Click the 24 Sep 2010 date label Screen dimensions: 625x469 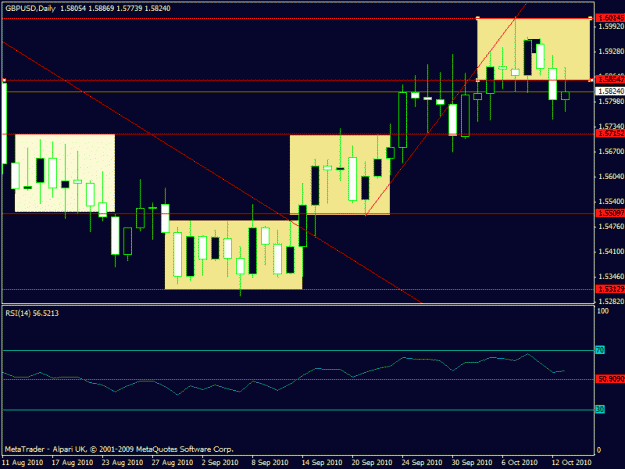click(422, 463)
